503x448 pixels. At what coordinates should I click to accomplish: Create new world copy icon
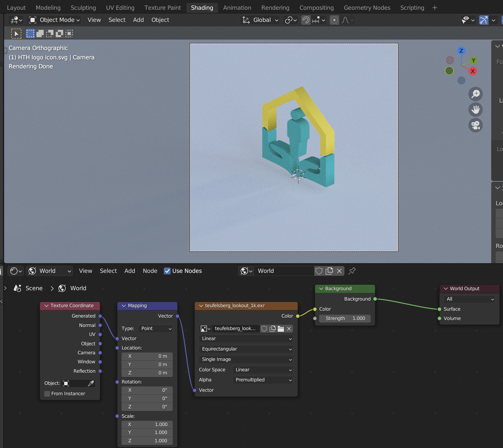tap(329, 271)
